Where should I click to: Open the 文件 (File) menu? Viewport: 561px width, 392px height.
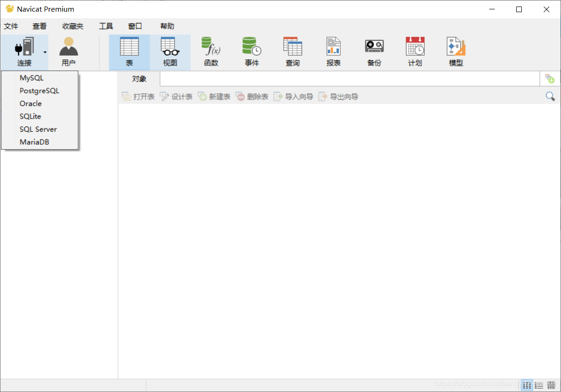pyautogui.click(x=11, y=26)
